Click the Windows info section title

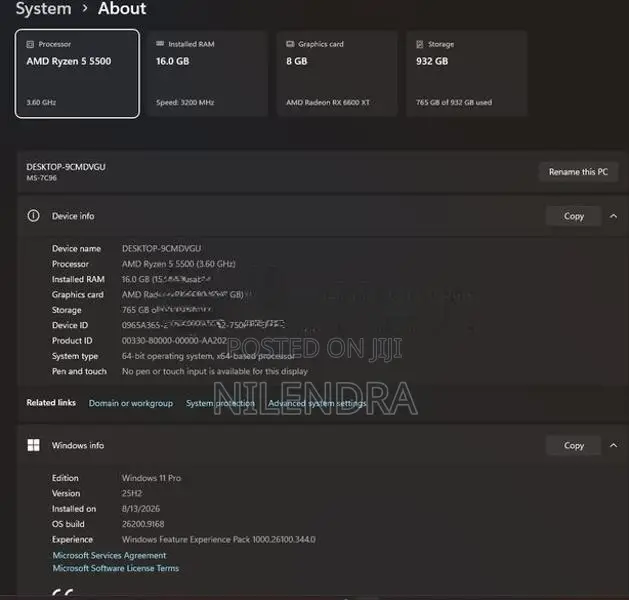78,445
